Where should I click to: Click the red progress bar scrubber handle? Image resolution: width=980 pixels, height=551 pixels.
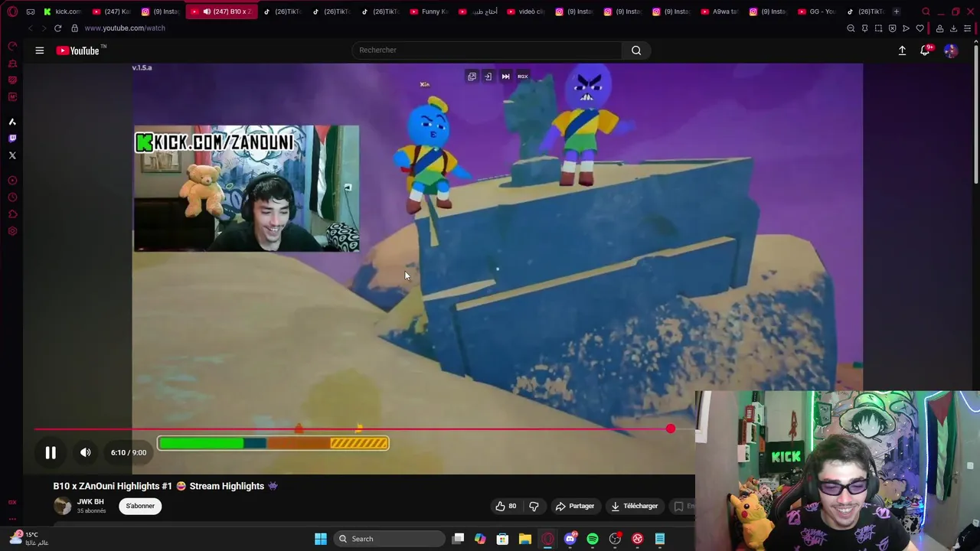tap(671, 429)
